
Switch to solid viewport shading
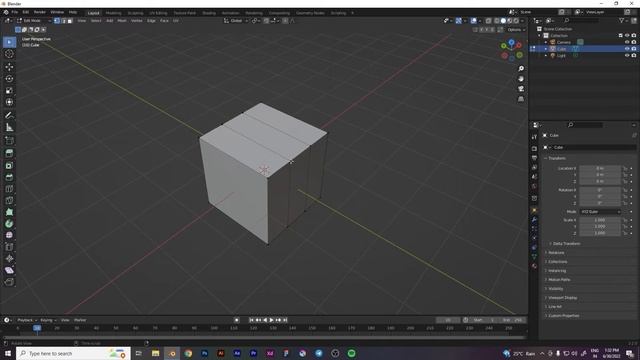tap(503, 20)
